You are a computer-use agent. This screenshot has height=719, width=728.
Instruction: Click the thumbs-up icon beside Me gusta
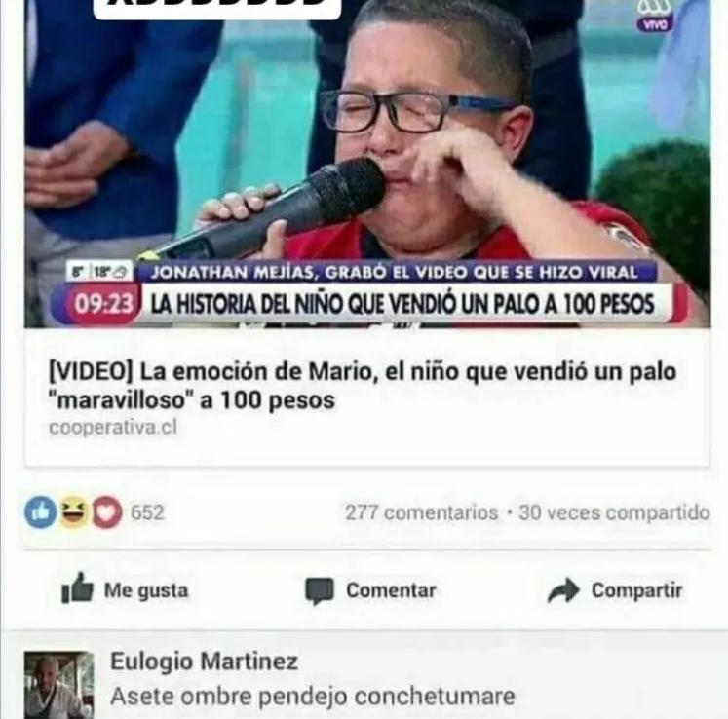(x=77, y=588)
